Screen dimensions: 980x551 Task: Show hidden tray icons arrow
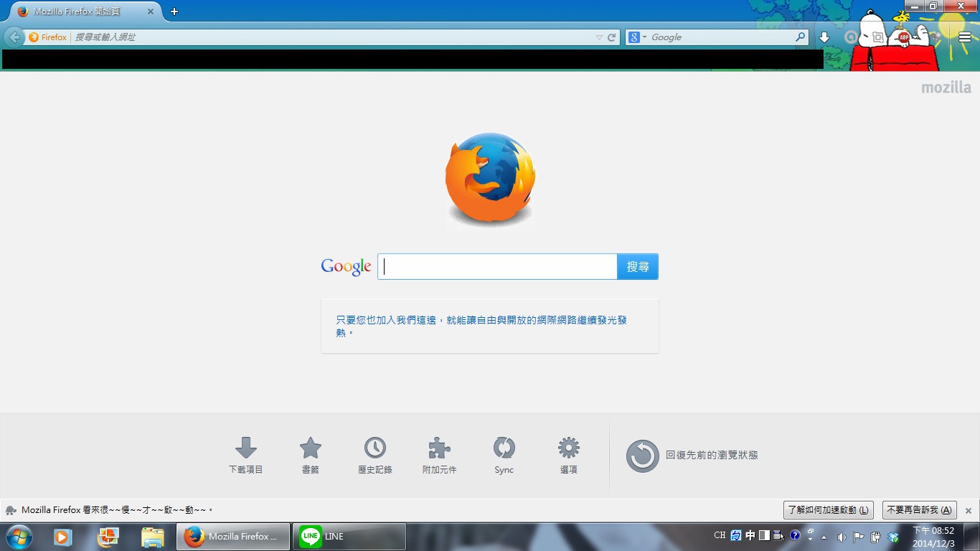pos(824,537)
